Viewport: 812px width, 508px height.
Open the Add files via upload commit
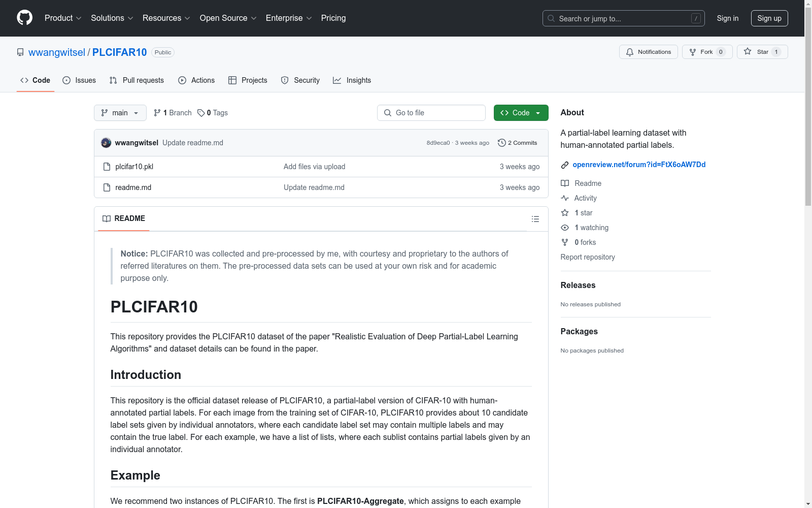click(315, 167)
